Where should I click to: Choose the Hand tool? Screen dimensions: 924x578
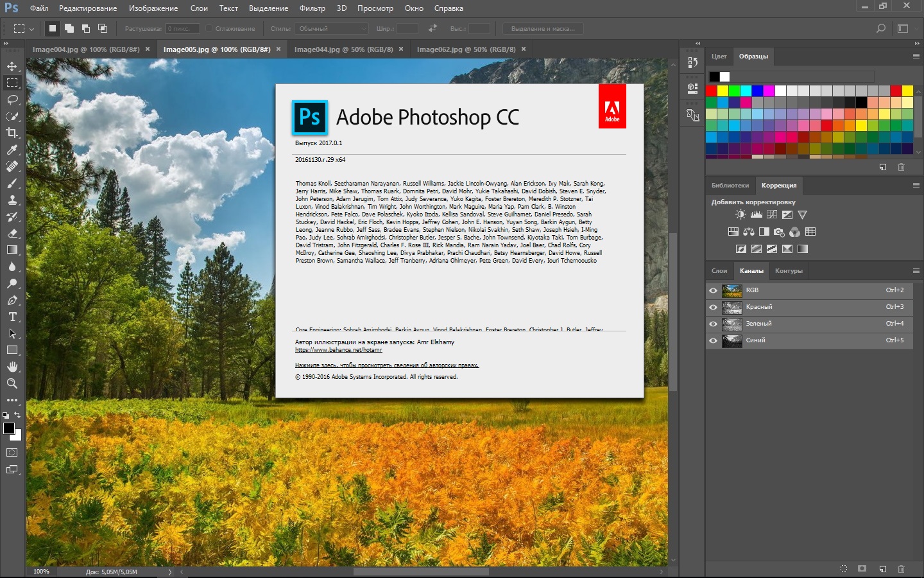[x=12, y=367]
